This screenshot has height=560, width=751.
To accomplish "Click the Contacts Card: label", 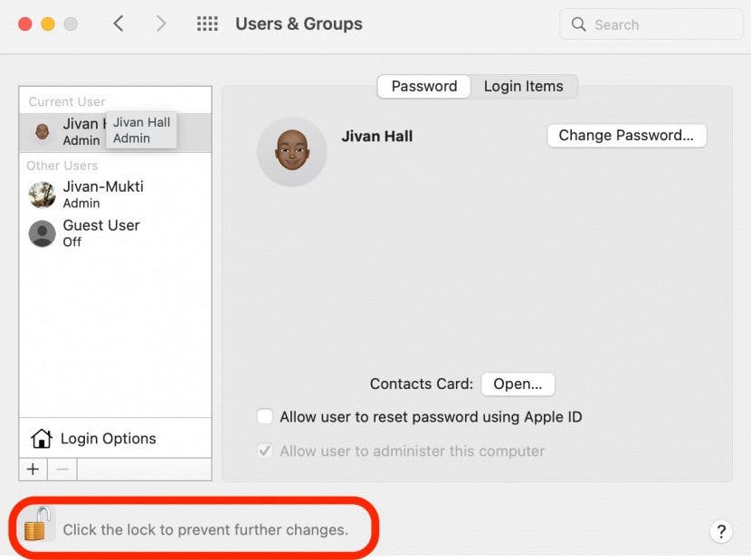I will click(422, 384).
